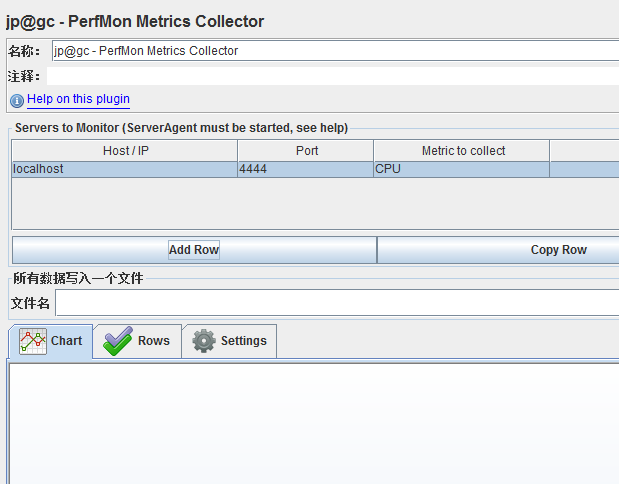Select the 4444 port cell
619x484 pixels.
point(305,169)
